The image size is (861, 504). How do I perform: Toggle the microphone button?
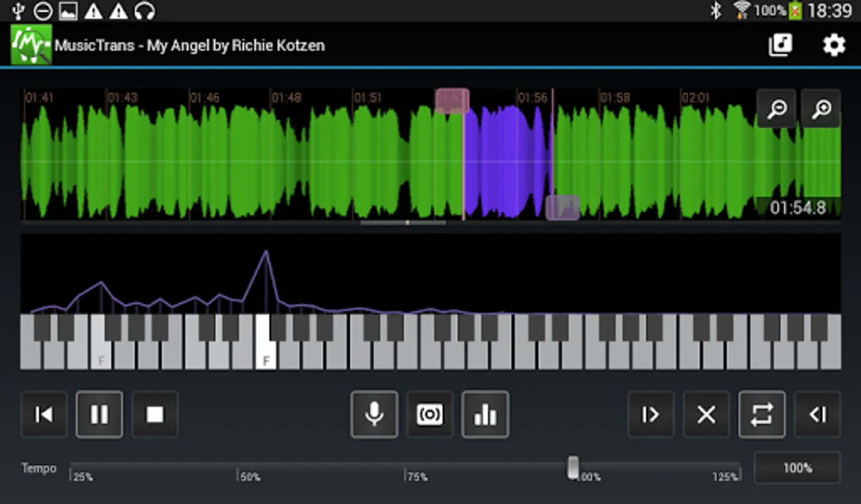click(374, 414)
